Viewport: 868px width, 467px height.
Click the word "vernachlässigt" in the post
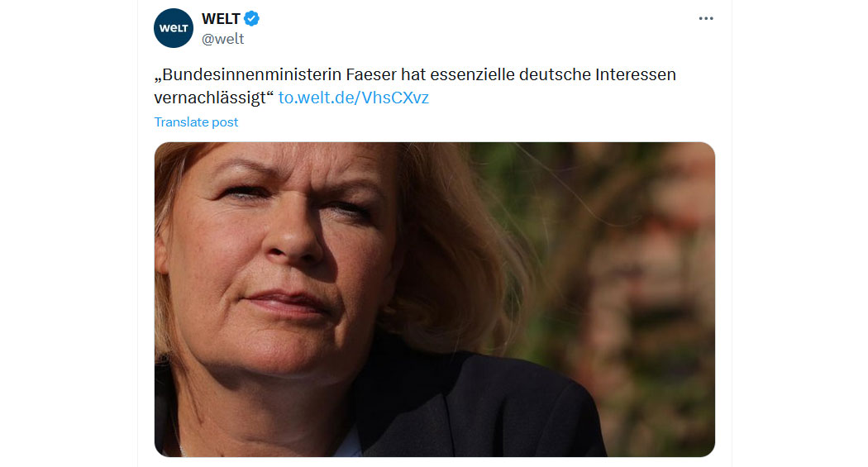[x=210, y=98]
